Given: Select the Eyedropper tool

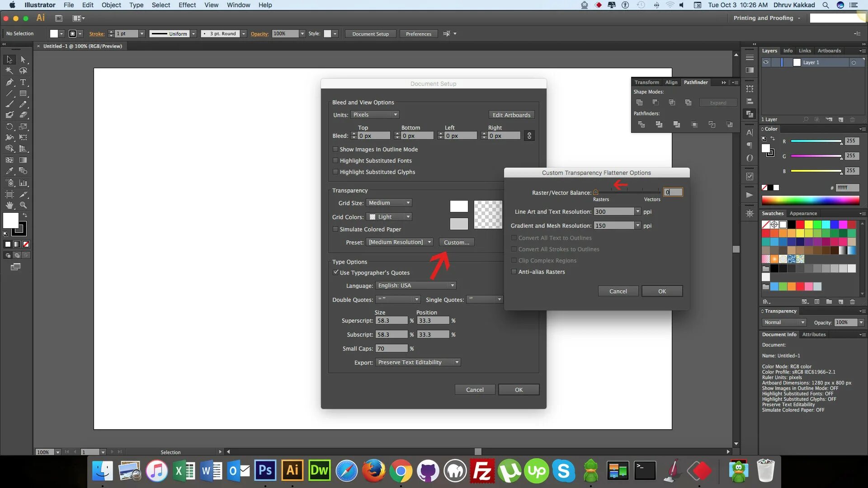Looking at the screenshot, I should click(9, 171).
